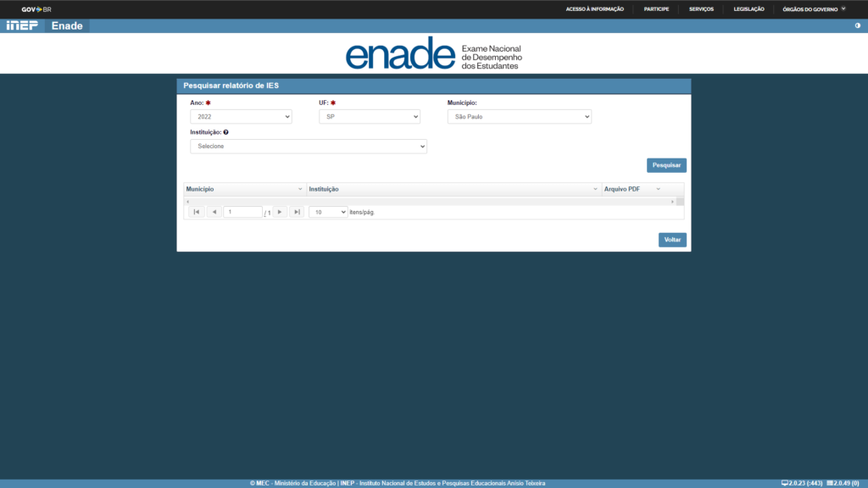
Task: Show help icon beside Instituição label
Action: pyautogui.click(x=225, y=132)
